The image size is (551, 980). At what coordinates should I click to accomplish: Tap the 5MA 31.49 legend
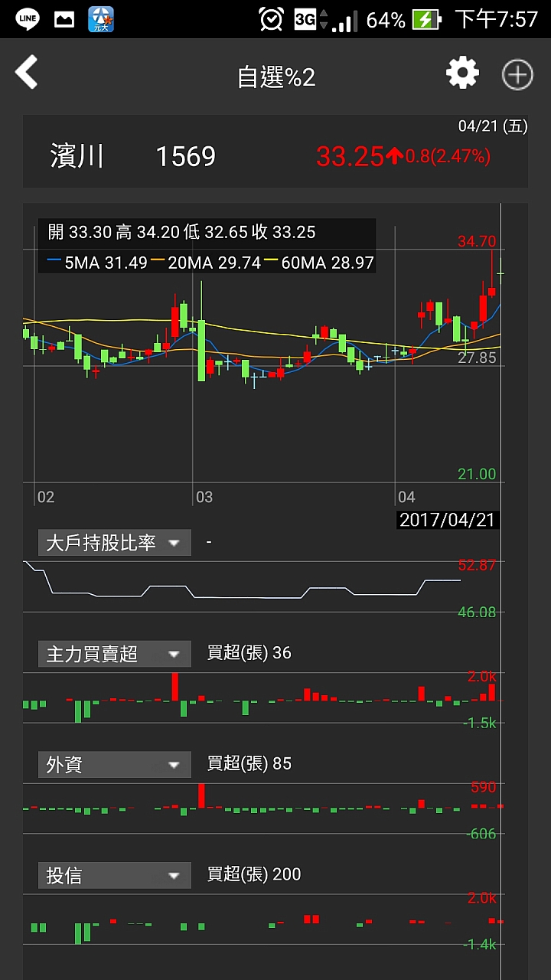click(96, 263)
